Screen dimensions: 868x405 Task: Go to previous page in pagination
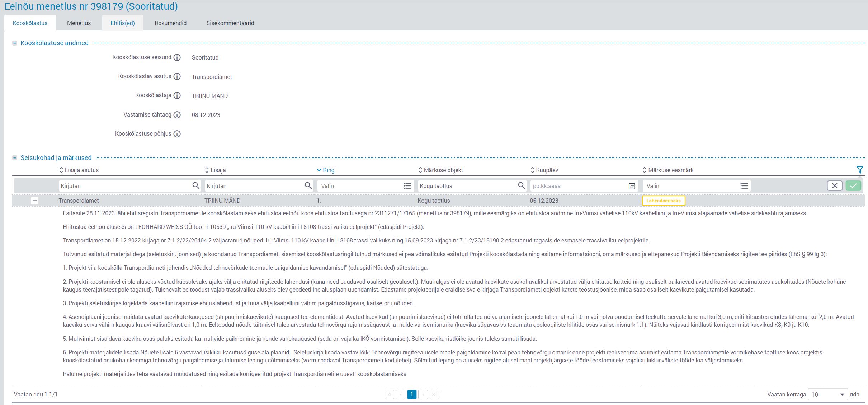coord(401,394)
